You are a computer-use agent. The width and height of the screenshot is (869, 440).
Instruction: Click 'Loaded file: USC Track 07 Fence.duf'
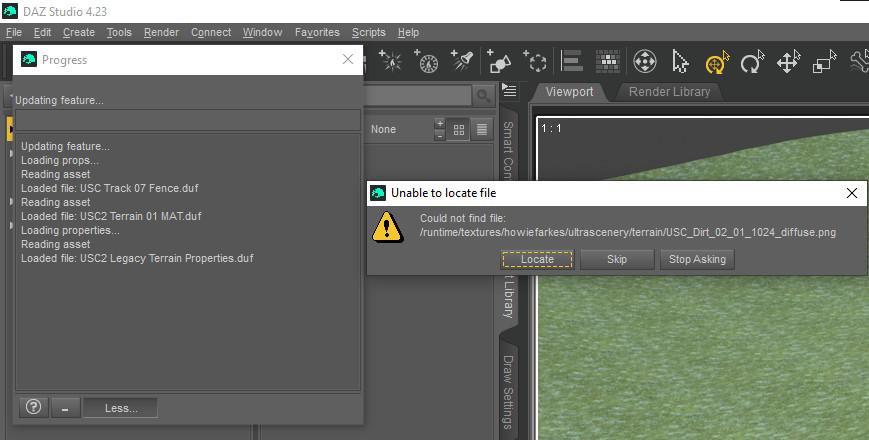point(110,188)
